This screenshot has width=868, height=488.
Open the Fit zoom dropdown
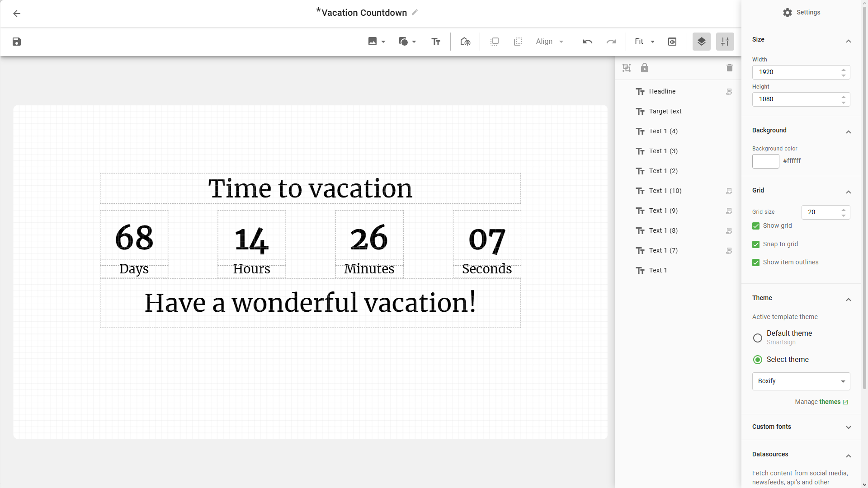[645, 42]
